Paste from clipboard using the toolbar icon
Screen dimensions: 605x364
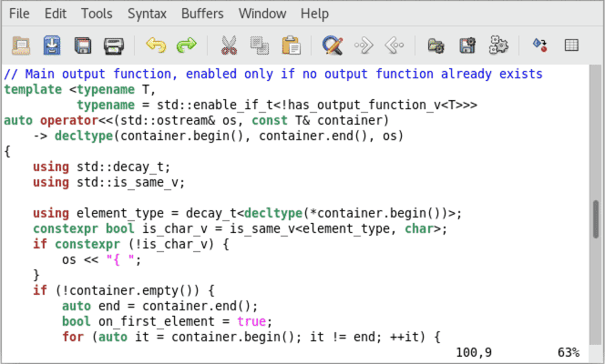coord(290,45)
